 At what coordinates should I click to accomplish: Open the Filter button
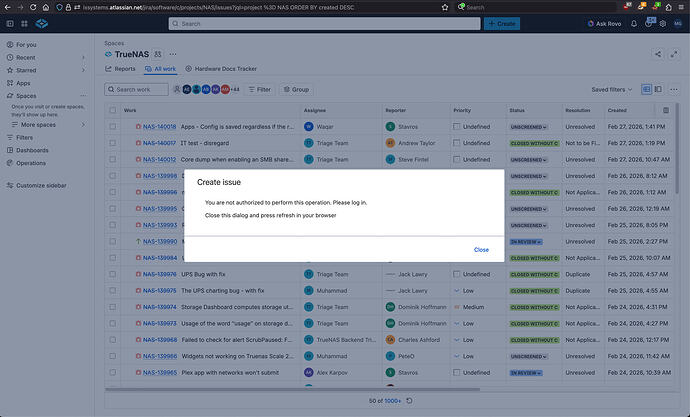(260, 89)
